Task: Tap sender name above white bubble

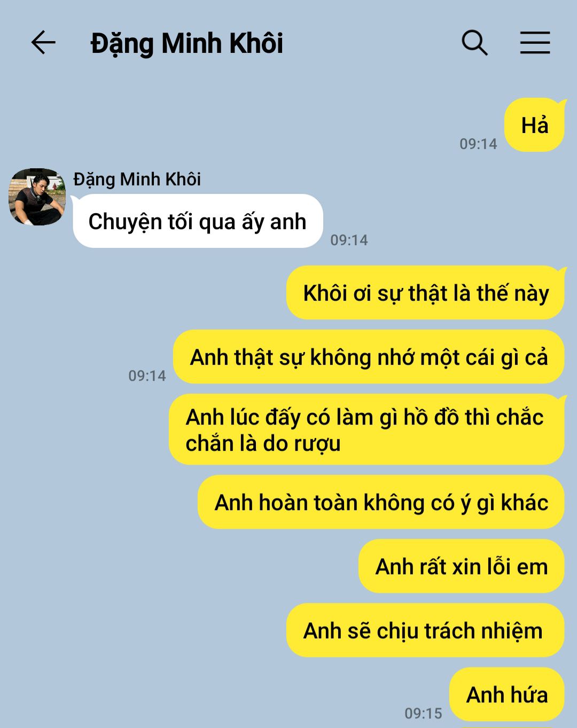Action: coord(137,179)
